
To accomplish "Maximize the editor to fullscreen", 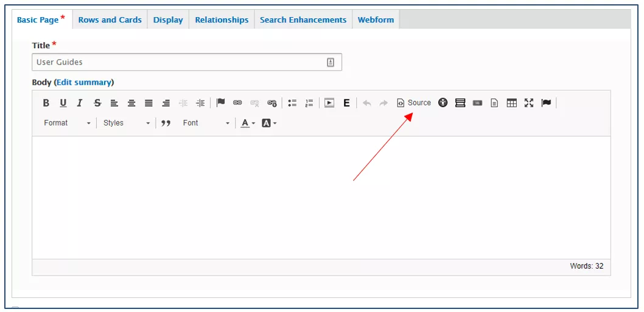I will (x=528, y=103).
